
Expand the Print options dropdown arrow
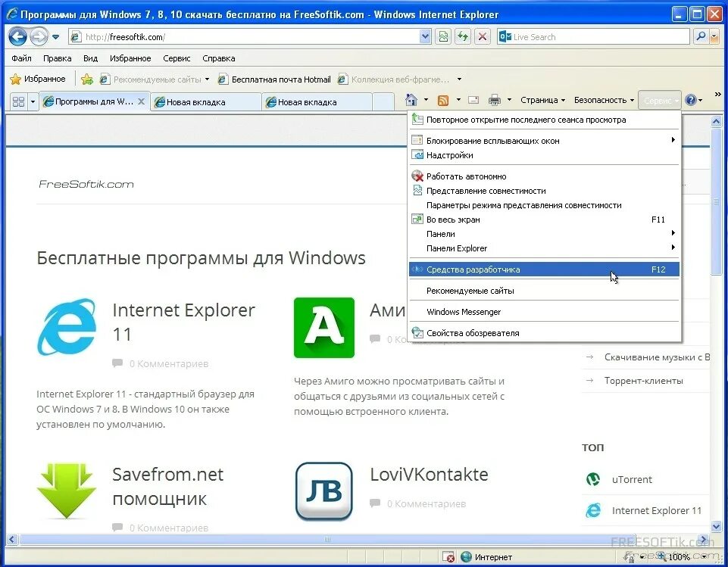pos(509,100)
